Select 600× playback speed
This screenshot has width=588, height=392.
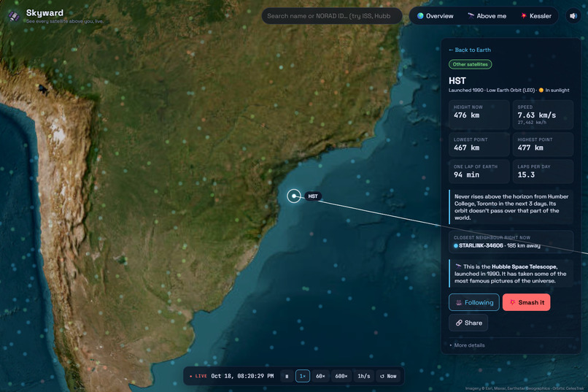(341, 376)
